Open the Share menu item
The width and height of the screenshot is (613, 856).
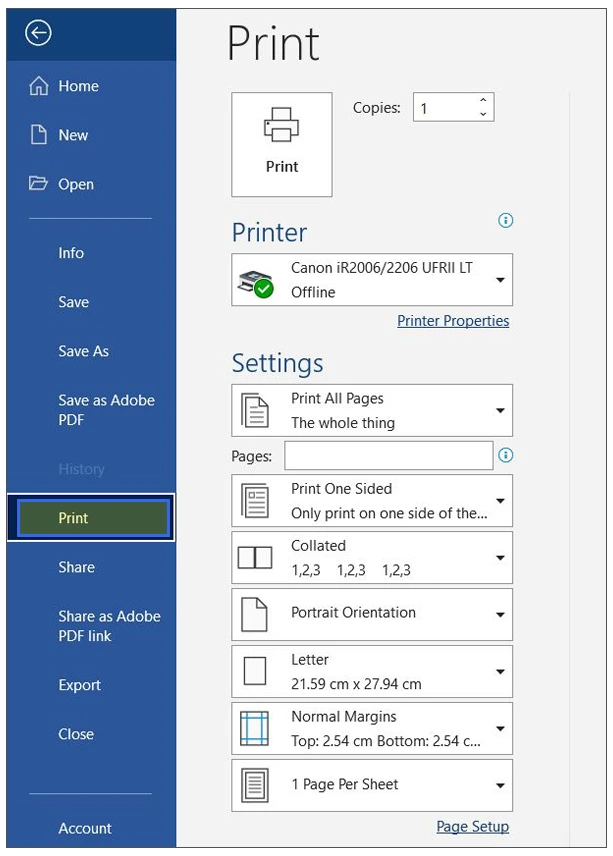coord(76,567)
